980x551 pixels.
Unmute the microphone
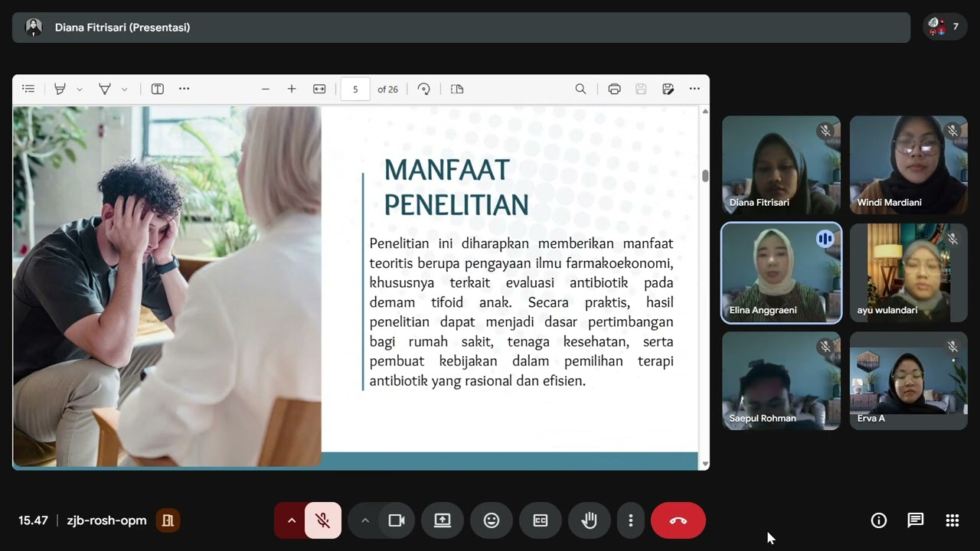(x=323, y=520)
